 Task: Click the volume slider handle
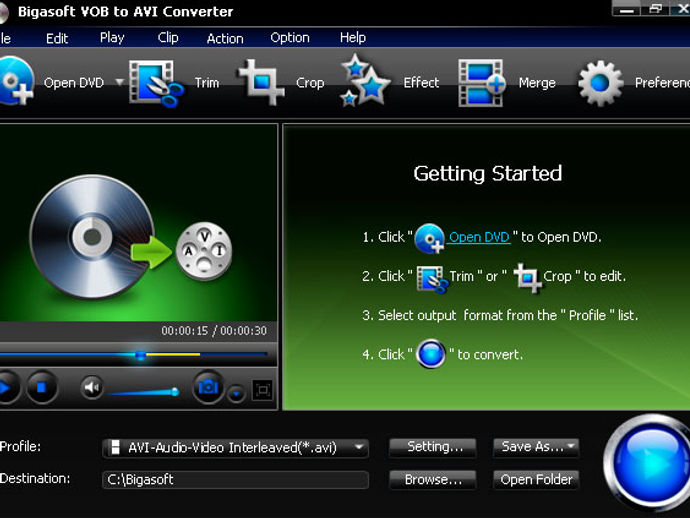coord(175,391)
